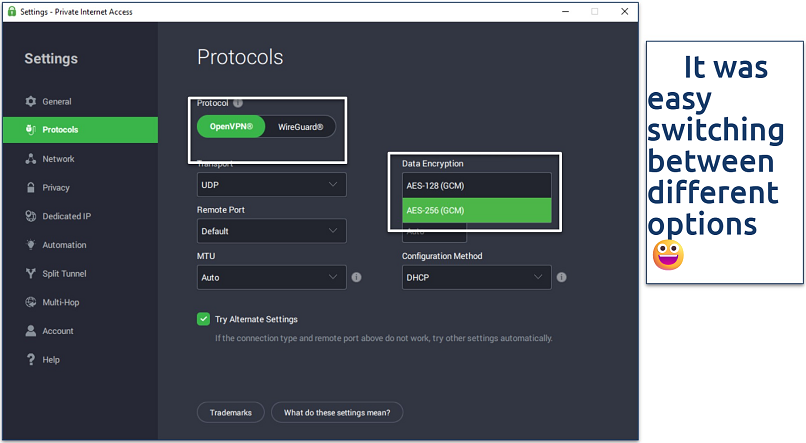Open the UDP transport dropdown
806x443 pixels.
pos(271,184)
